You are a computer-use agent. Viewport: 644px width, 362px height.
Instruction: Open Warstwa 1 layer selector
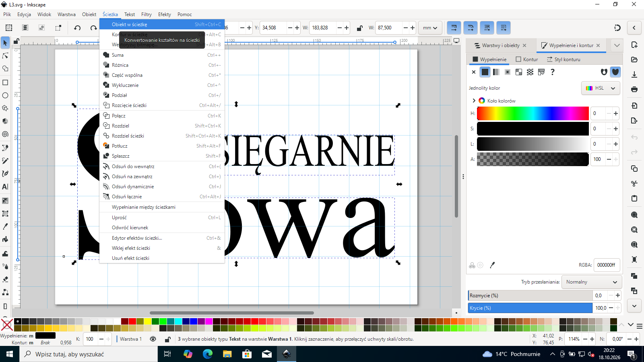pyautogui.click(x=131, y=339)
